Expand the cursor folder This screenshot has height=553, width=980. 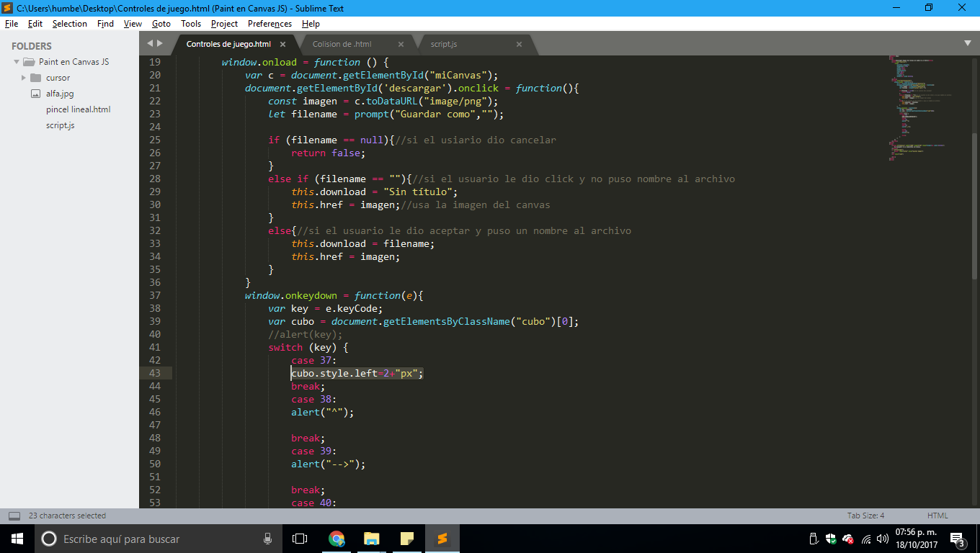[24, 78]
